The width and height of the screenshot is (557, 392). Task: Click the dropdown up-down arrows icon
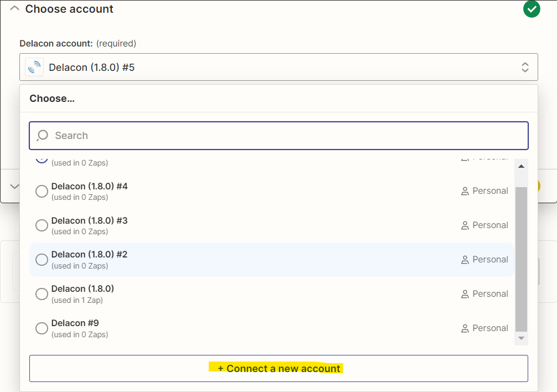point(525,67)
